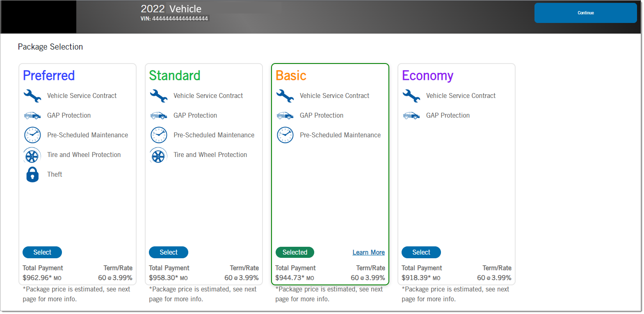Screen dimensions: 644x314
Task: Select the Preferred package
Action: 42,252
